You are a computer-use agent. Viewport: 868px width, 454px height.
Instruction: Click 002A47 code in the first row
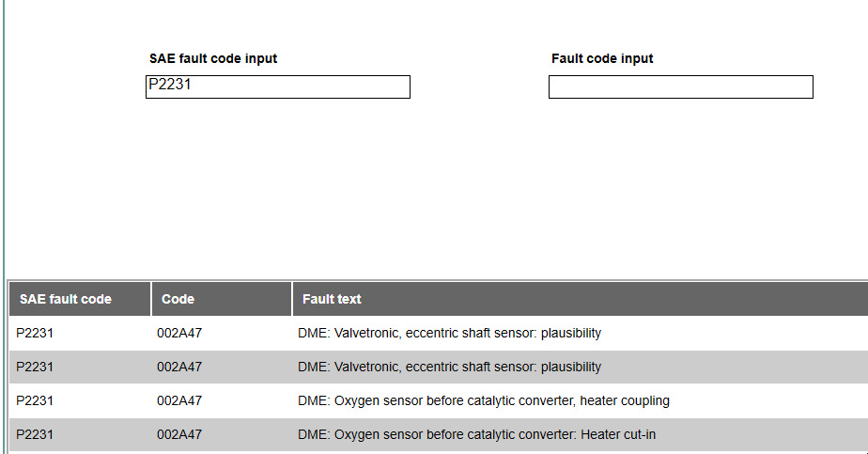pos(179,333)
